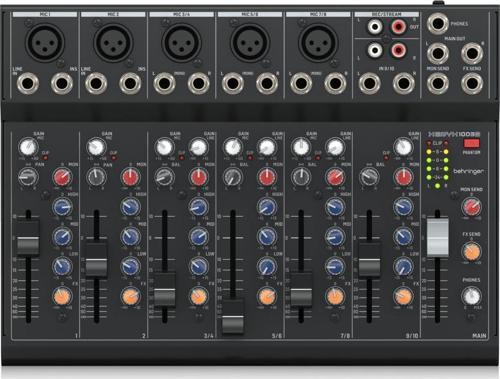Click the channel 9/10 GAIN LINE knob
The width and height of the screenshot is (500, 379).
[x=403, y=147]
